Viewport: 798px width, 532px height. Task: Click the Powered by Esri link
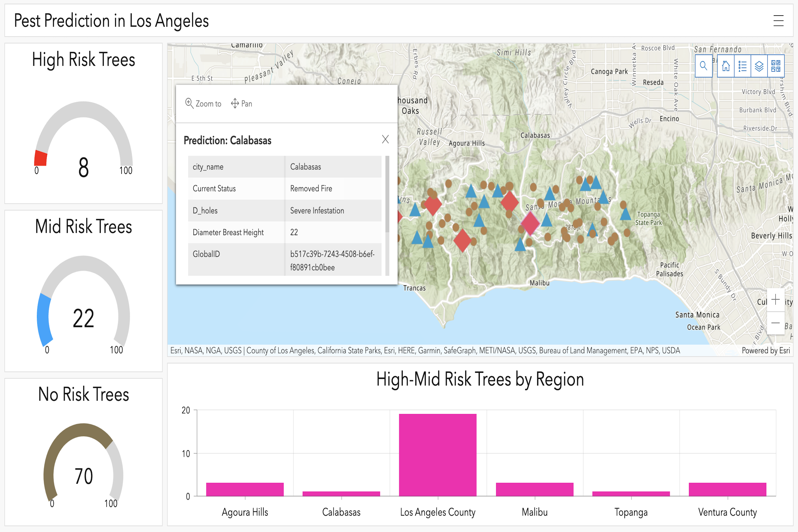766,350
